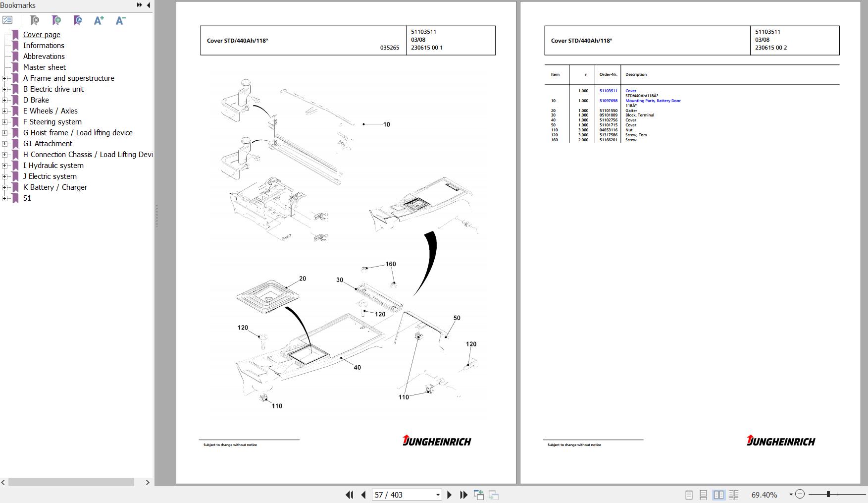Select the K Battery / Charger bookmark
868x503 pixels.
click(x=55, y=187)
